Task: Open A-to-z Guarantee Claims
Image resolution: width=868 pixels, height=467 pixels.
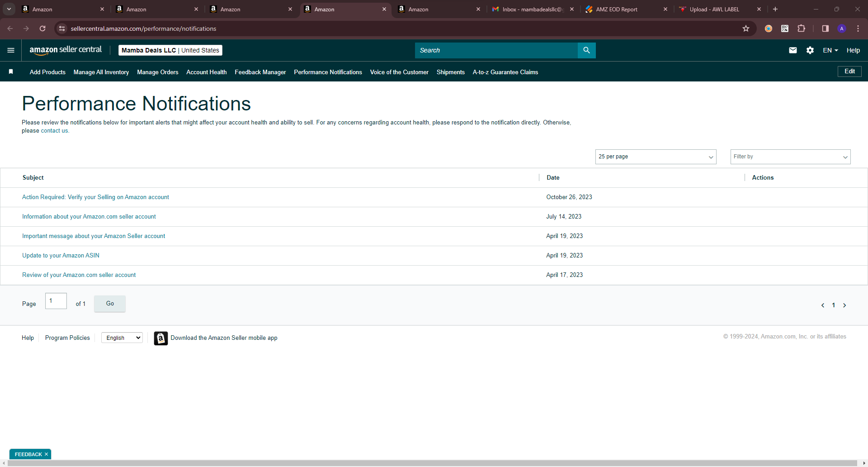Action: [505, 72]
